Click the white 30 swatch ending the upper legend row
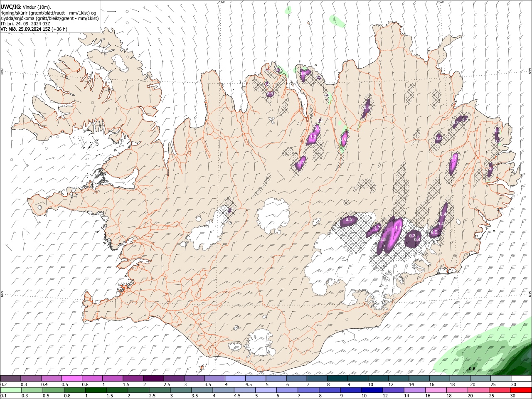532x399 pixels. pos(521,379)
